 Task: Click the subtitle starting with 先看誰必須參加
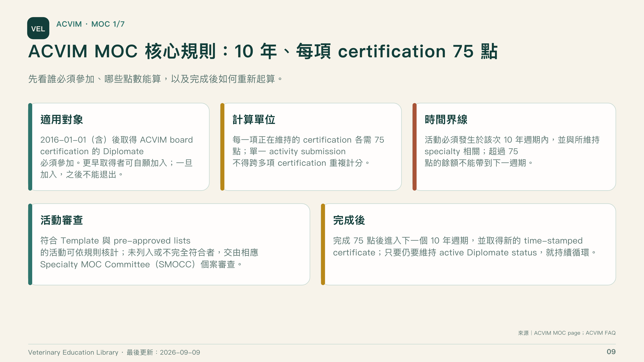coord(155,79)
